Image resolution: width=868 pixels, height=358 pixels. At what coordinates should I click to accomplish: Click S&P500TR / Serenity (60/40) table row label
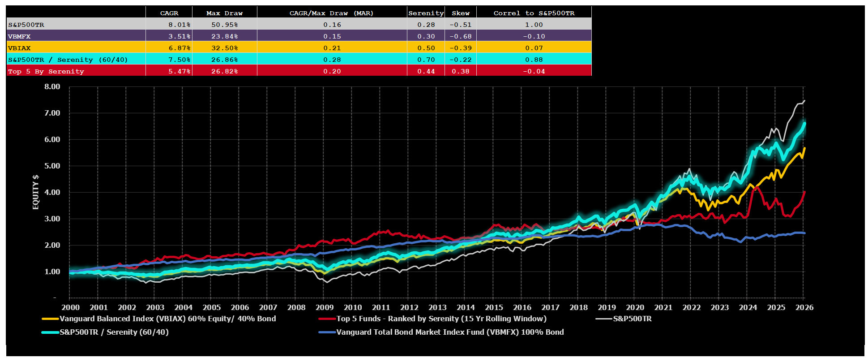coord(68,60)
